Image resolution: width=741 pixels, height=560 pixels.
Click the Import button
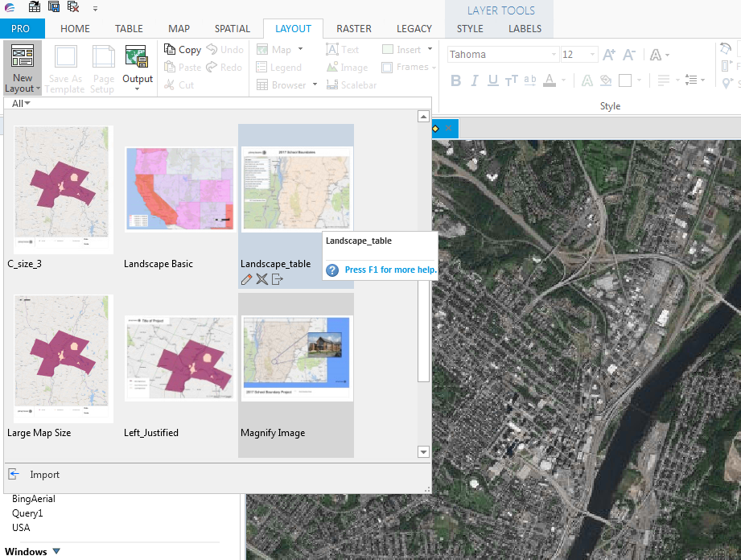(x=35, y=474)
